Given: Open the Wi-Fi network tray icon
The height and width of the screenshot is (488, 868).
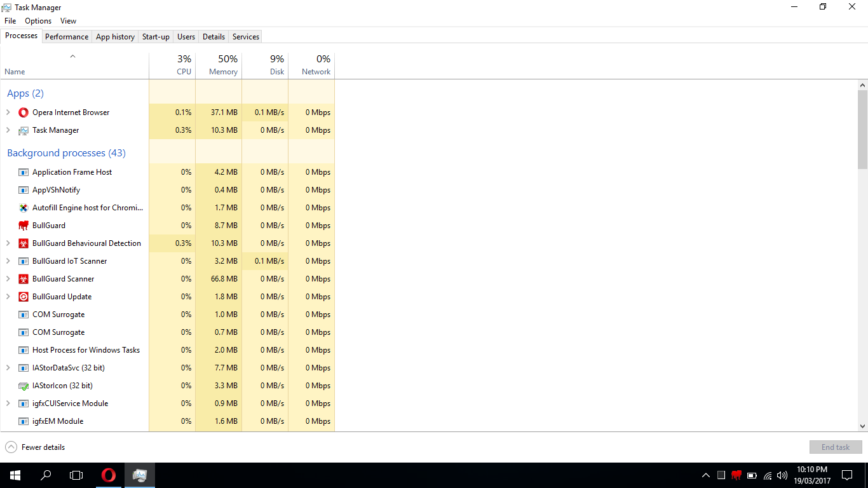Looking at the screenshot, I should pyautogui.click(x=768, y=475).
